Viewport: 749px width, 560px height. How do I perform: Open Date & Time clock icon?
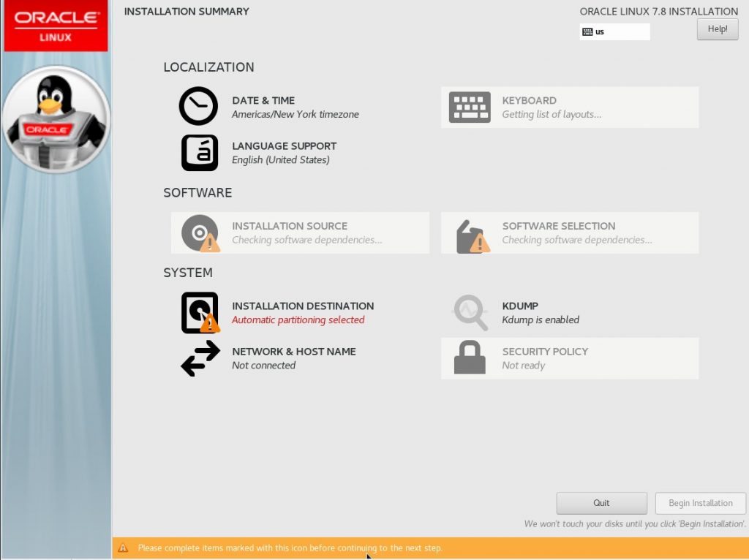pyautogui.click(x=198, y=106)
